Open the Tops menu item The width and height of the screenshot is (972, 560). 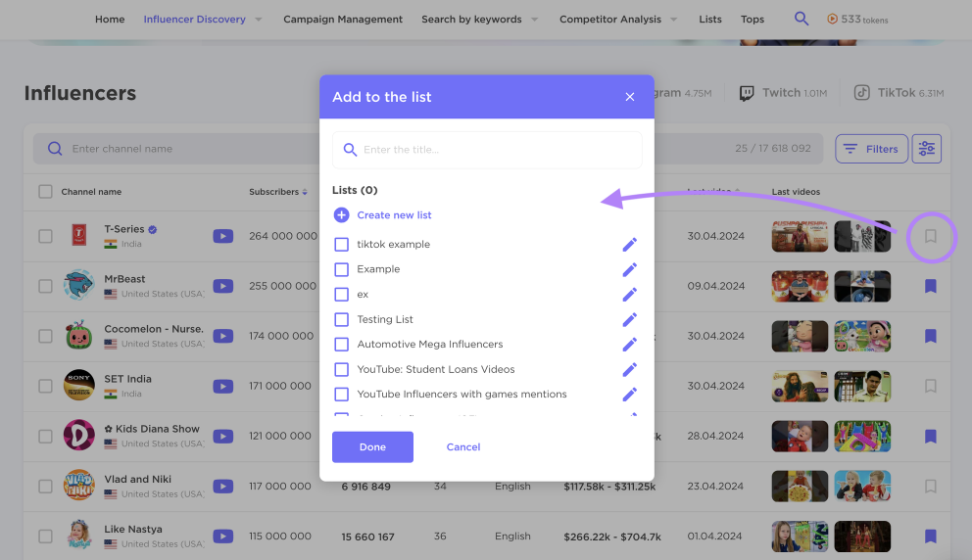[752, 20]
